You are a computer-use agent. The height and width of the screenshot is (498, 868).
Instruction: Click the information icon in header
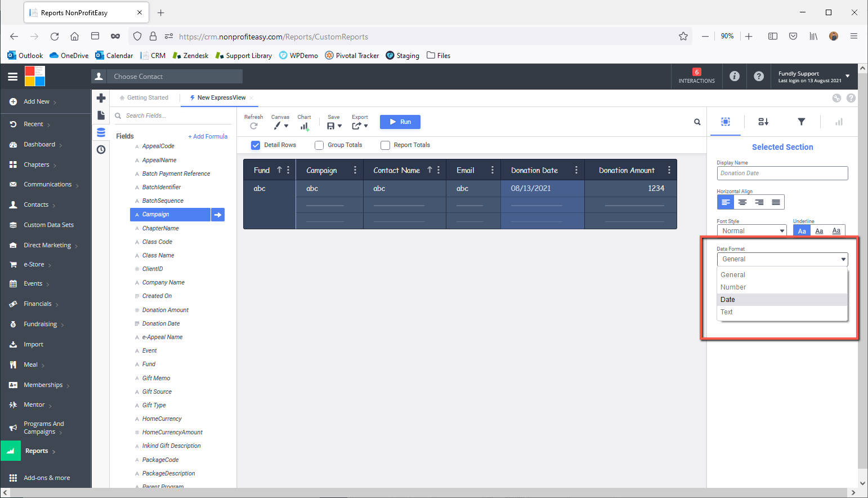[735, 76]
